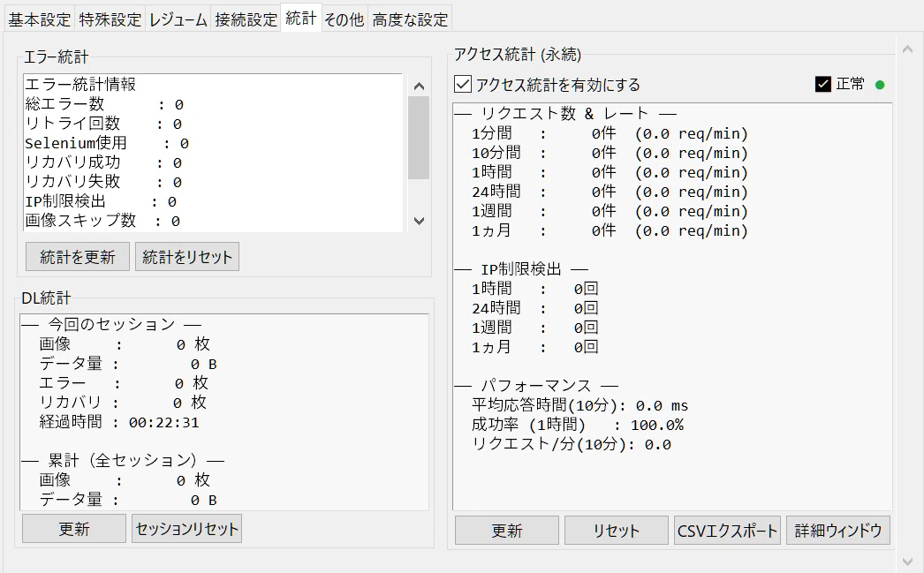Toggle the 正常 checkbox
924x573 pixels.
[x=823, y=84]
